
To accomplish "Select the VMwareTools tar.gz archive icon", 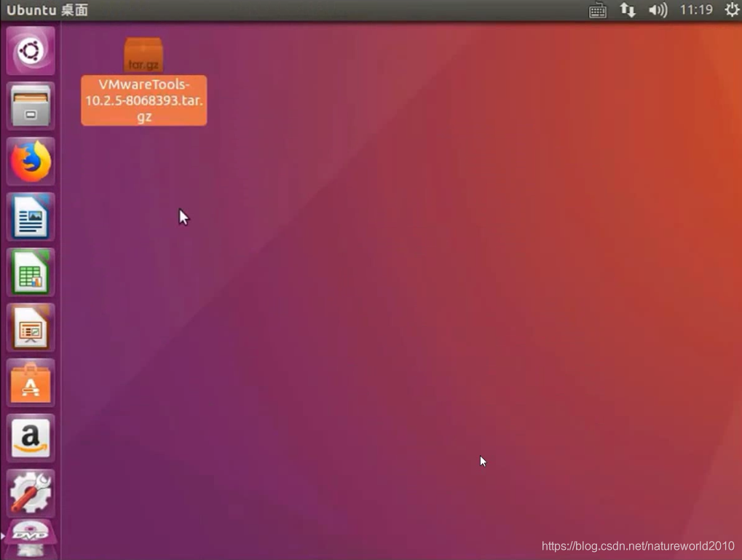I will pos(143,55).
